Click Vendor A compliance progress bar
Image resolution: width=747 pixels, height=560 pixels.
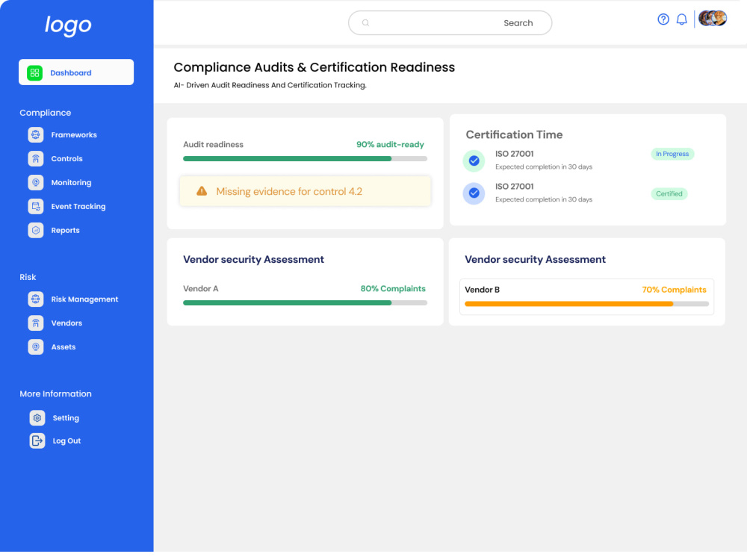click(305, 303)
